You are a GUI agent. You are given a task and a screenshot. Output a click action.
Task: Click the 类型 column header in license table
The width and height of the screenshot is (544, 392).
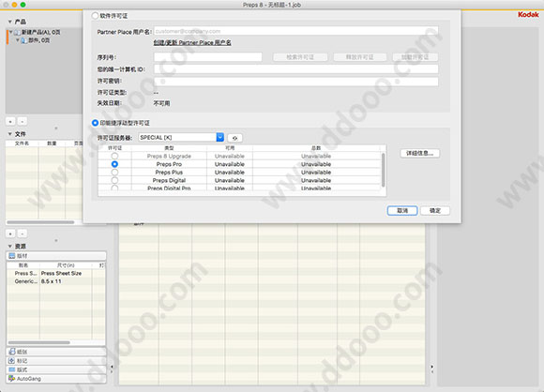pyautogui.click(x=169, y=148)
